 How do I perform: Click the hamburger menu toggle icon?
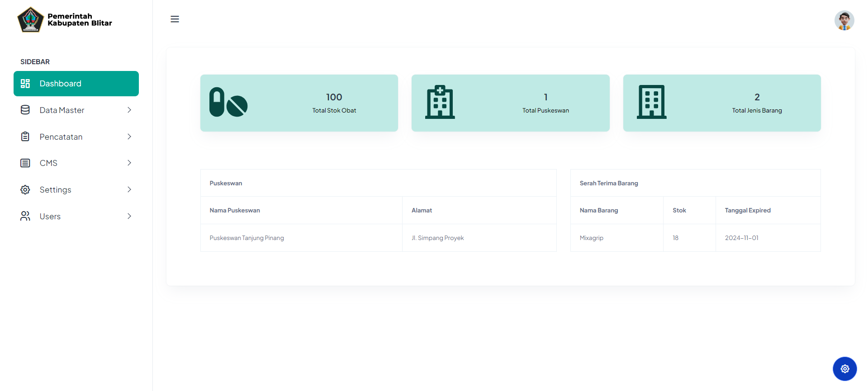pos(175,19)
